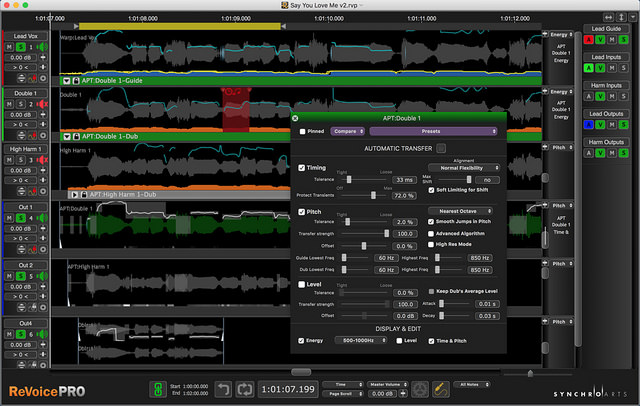The height and width of the screenshot is (406, 640).
Task: Enable the Level section checkbox
Action: (302, 284)
